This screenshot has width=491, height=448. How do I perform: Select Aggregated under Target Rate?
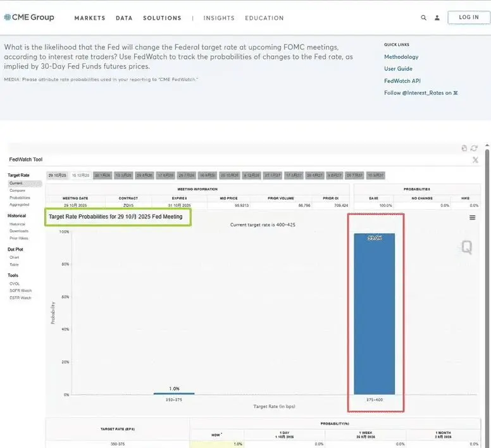click(x=19, y=204)
